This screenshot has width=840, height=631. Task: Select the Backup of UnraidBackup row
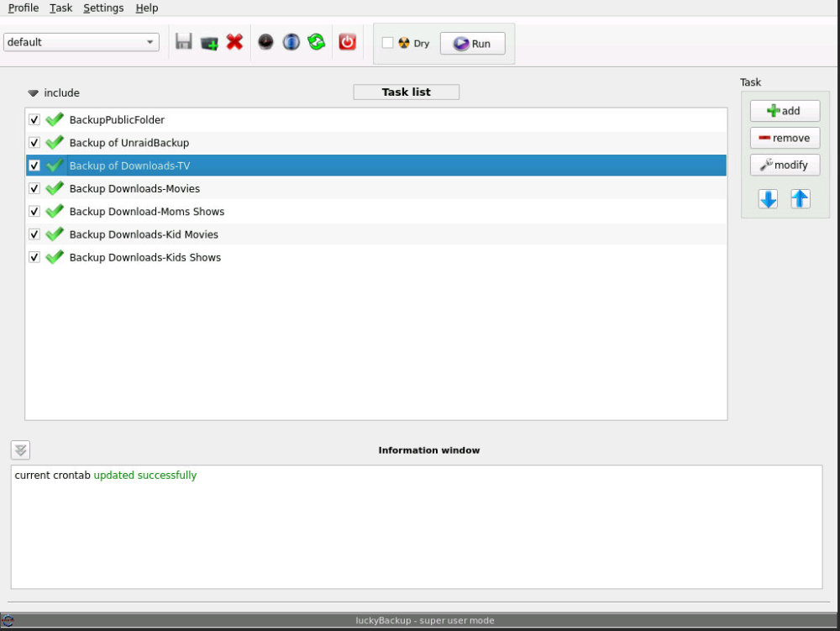(376, 143)
